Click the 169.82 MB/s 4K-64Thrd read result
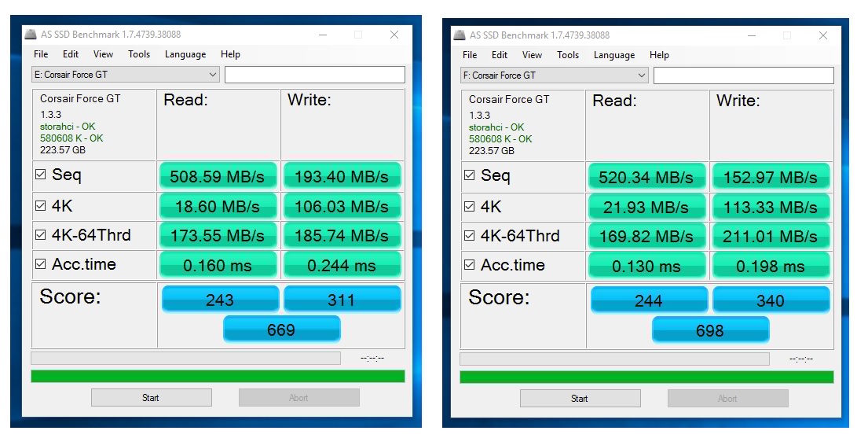The height and width of the screenshot is (438, 868). [647, 236]
